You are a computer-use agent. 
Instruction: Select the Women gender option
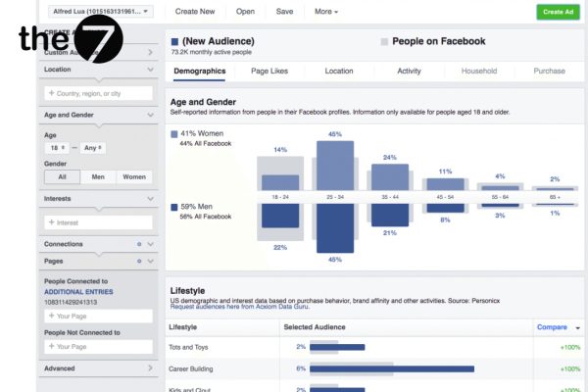pos(134,176)
